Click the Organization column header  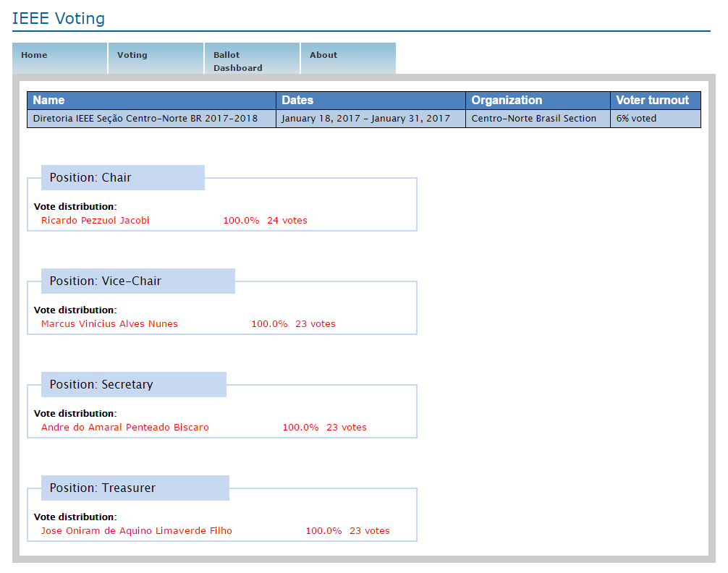(x=507, y=101)
